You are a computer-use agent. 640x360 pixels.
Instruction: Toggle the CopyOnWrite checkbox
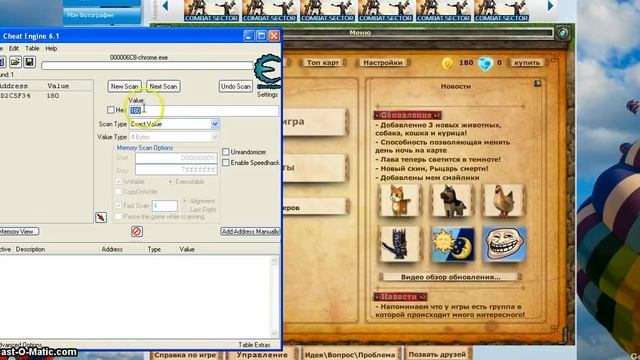tap(118, 191)
